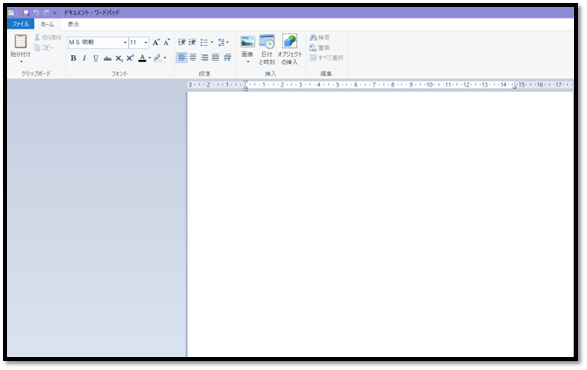Click the grow font icon

pos(156,42)
